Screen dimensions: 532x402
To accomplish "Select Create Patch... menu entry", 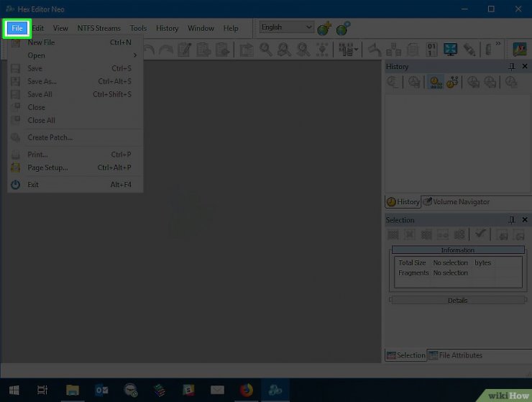I will click(75, 137).
